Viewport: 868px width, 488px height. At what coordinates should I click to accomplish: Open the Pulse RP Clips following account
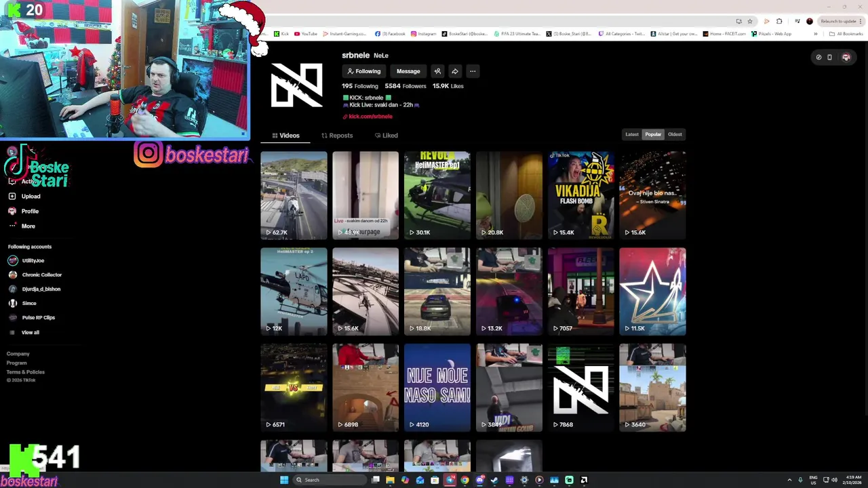coord(32,318)
